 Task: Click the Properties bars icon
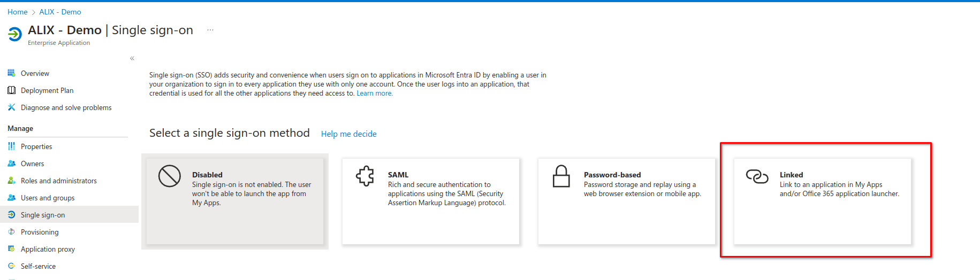coord(11,146)
